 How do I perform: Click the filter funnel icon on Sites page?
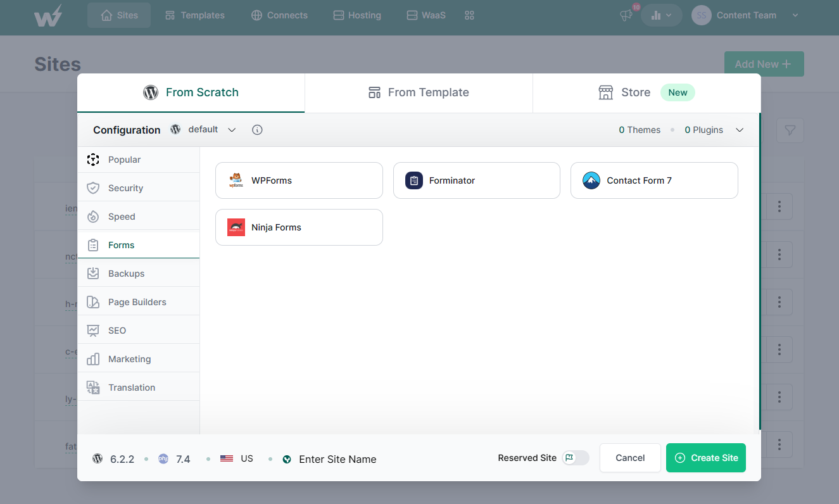pos(790,130)
